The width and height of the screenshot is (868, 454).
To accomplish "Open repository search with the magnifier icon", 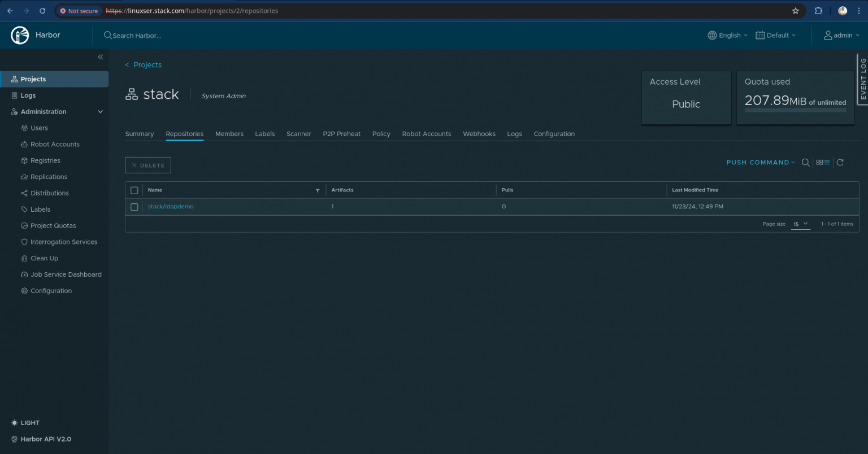I will tap(806, 163).
